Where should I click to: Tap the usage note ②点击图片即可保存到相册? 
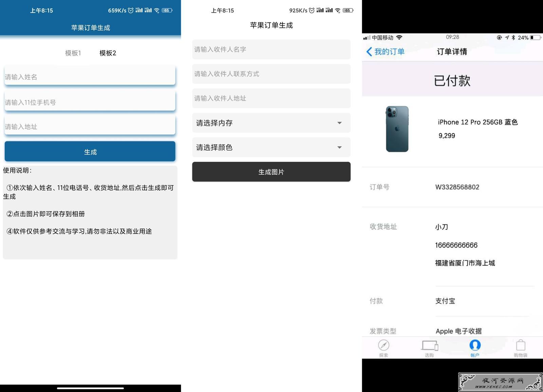pyautogui.click(x=45, y=214)
